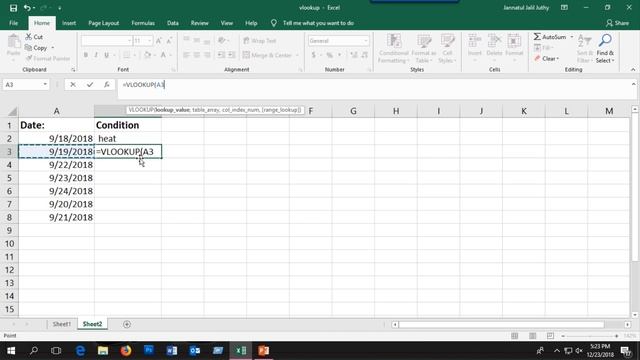Select cell containing 9/24/2018
The image size is (640, 360).
56,191
